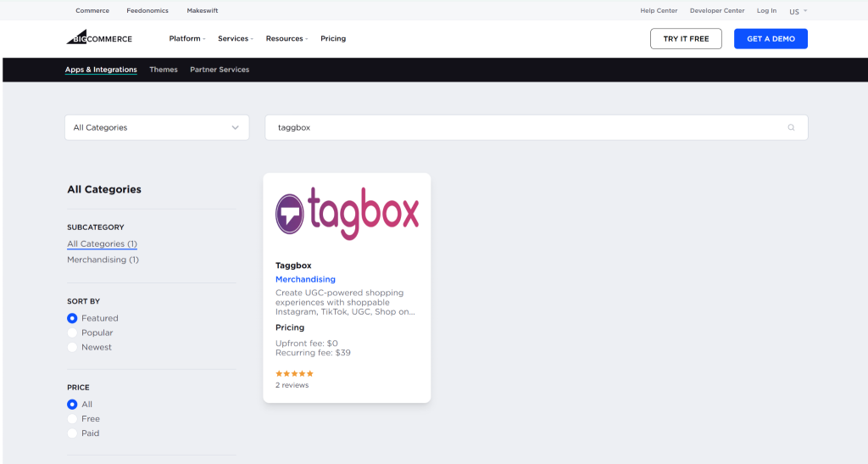Focus the search field containing taggbox

pos(537,127)
